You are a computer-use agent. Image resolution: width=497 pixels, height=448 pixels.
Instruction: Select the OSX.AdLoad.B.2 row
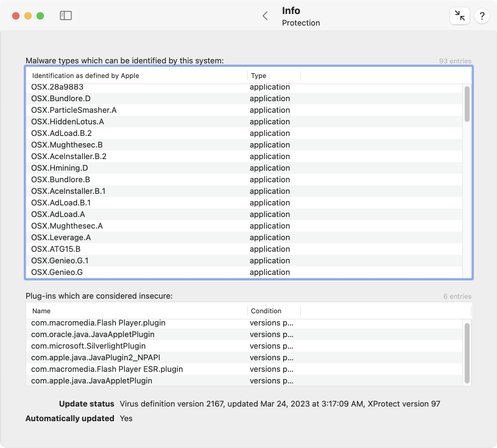pos(244,133)
